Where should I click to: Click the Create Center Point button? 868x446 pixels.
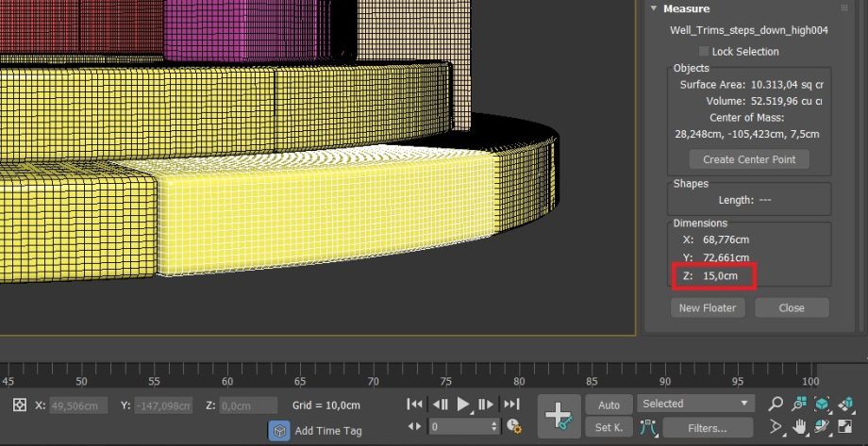749,159
